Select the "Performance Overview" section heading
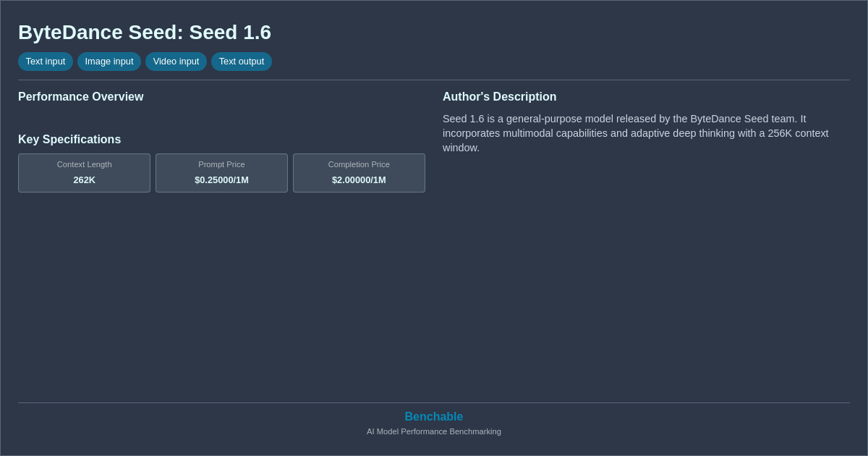Screen dimensions: 868x456 pyautogui.click(x=81, y=96)
